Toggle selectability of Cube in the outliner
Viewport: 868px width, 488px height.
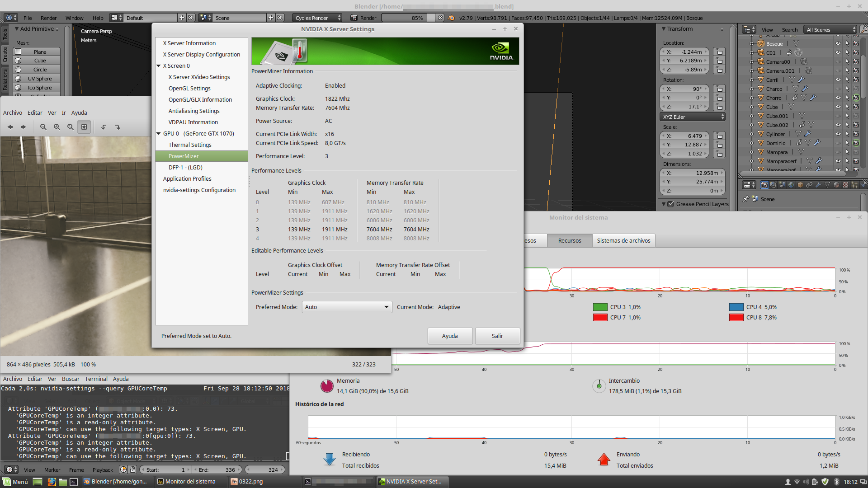tap(847, 107)
